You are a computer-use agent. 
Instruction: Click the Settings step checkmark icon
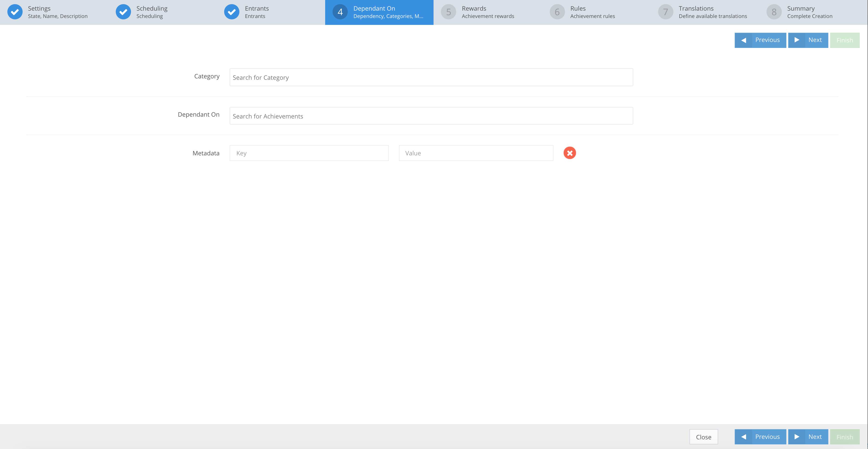[15, 12]
